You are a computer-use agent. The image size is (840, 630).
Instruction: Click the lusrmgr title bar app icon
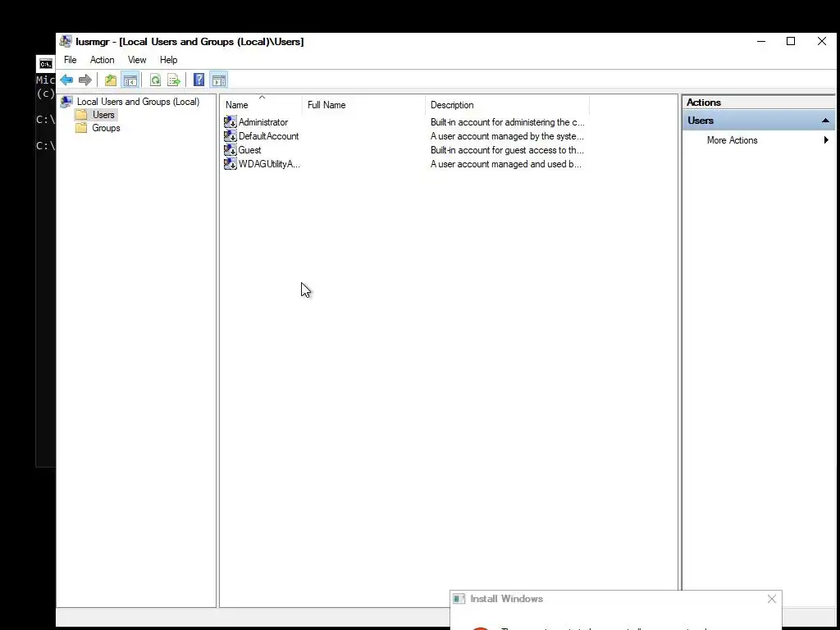coord(66,42)
